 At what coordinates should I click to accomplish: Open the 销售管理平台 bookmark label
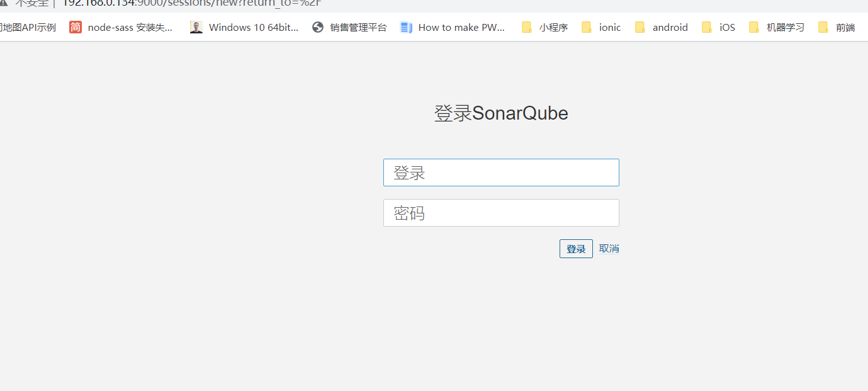(358, 27)
